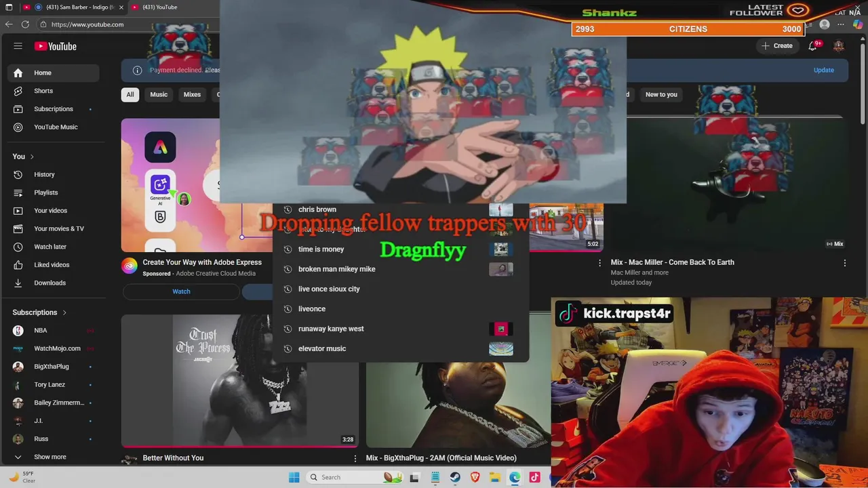This screenshot has width=868, height=488.
Task: Open the tab actions icon at window corner
Action: pos(9,7)
